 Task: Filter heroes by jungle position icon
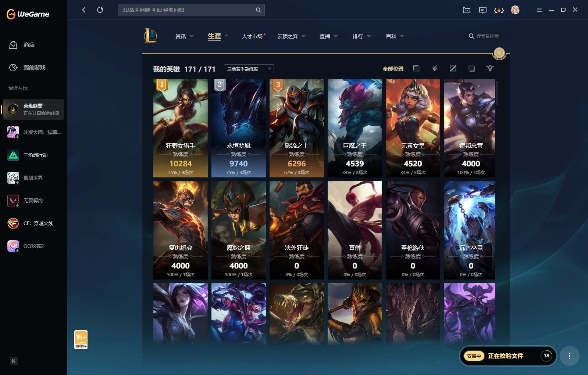(435, 69)
